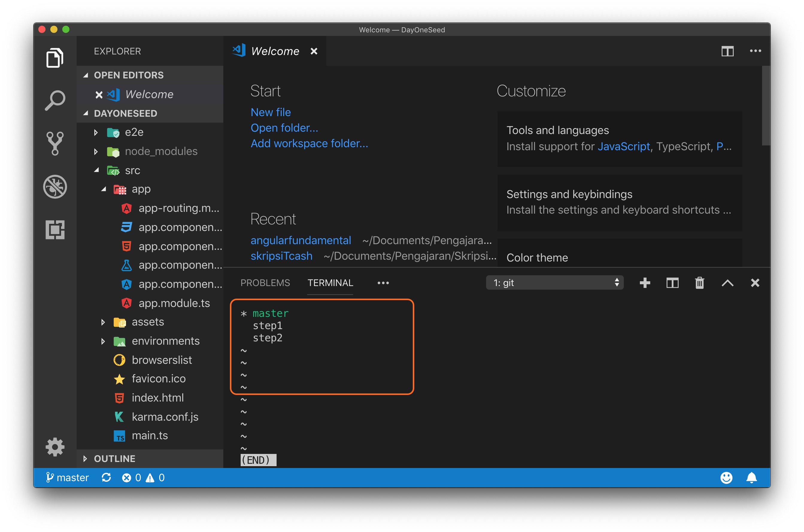
Task: Open the app.component CSS file
Action: [x=180, y=227]
